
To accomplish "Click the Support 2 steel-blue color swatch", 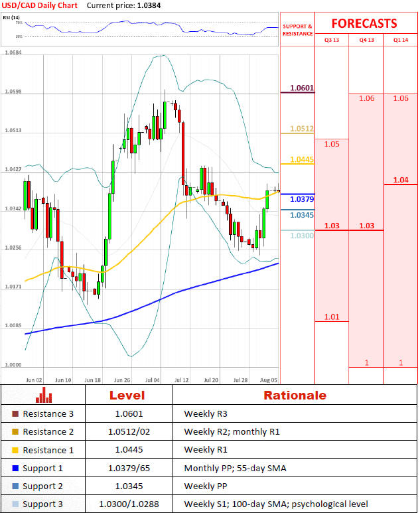I will (15, 486).
